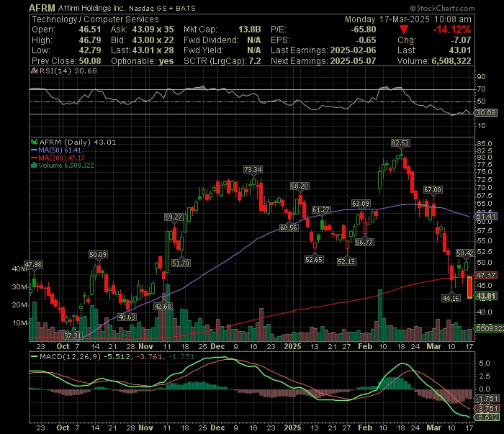Click the 67.00 price label

coord(432,190)
